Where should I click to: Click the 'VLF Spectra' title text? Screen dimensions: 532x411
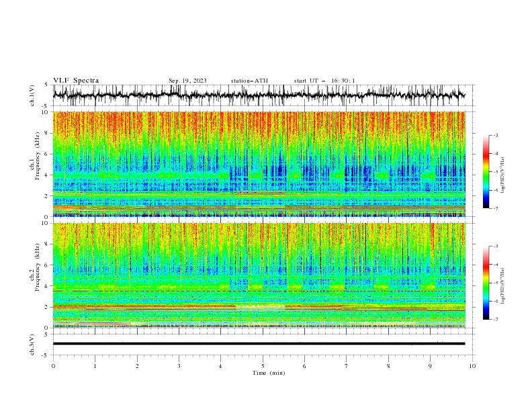tap(76, 81)
